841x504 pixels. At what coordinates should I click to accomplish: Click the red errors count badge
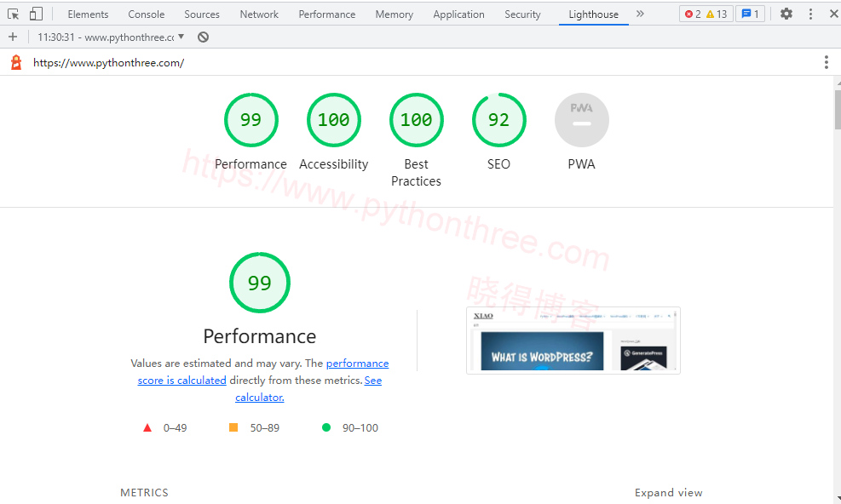click(x=693, y=14)
